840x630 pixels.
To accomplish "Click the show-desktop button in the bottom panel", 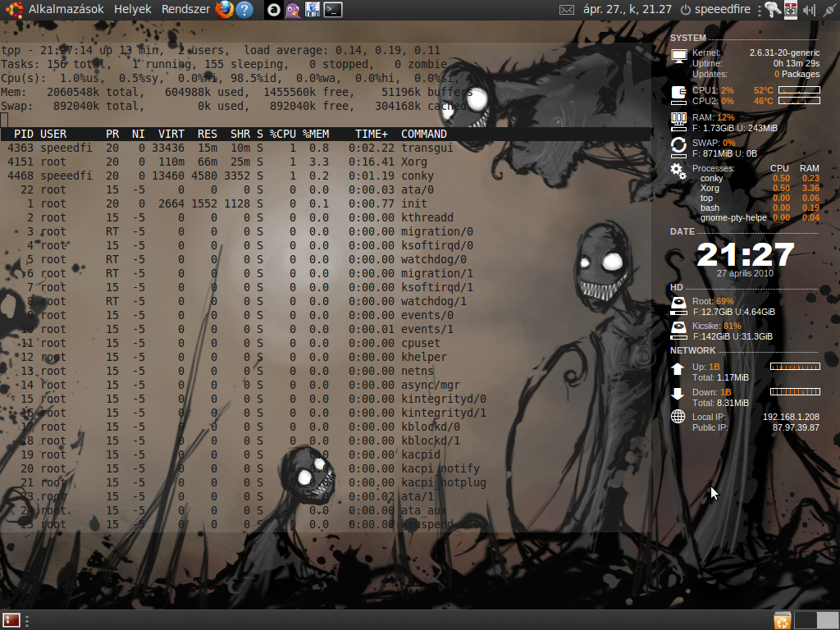I will (11, 620).
